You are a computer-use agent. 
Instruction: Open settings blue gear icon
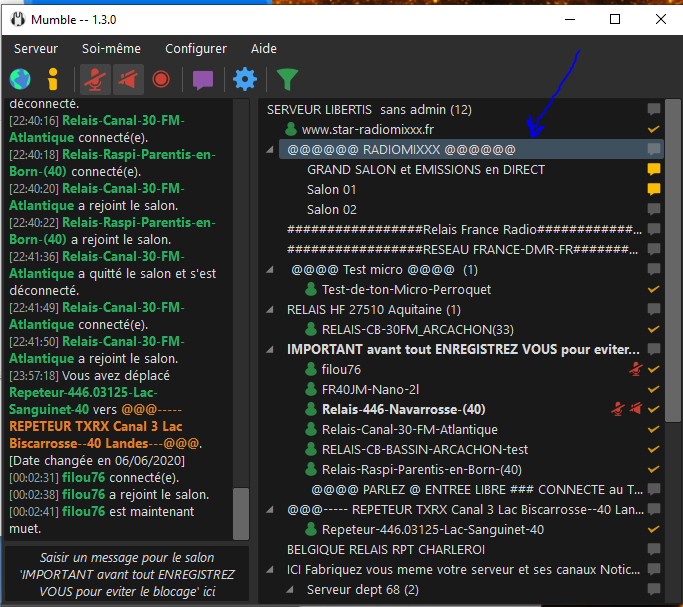[245, 79]
